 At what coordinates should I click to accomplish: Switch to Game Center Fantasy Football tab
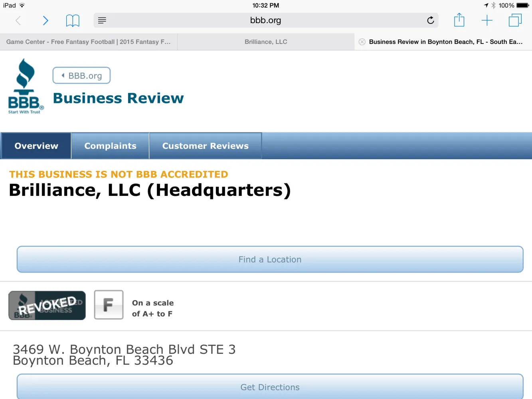click(x=88, y=42)
